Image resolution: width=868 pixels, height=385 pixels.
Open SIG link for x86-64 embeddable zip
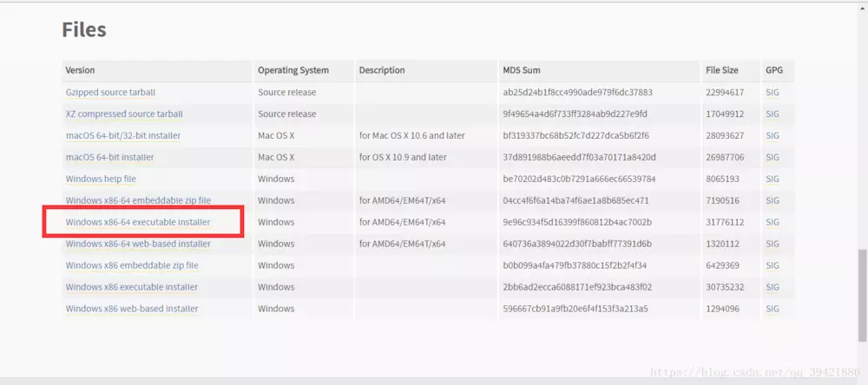773,200
